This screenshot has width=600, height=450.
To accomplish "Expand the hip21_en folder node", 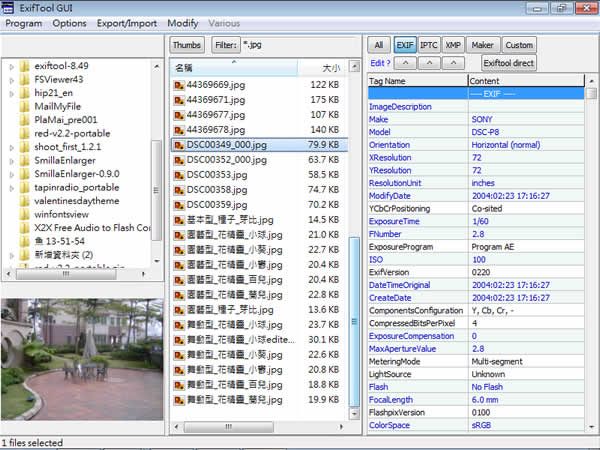I will tap(11, 94).
